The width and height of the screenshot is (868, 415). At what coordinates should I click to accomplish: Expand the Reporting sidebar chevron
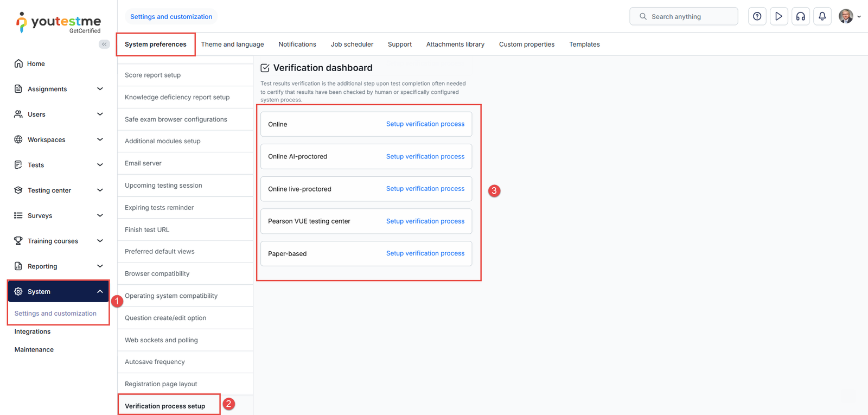pos(100,266)
